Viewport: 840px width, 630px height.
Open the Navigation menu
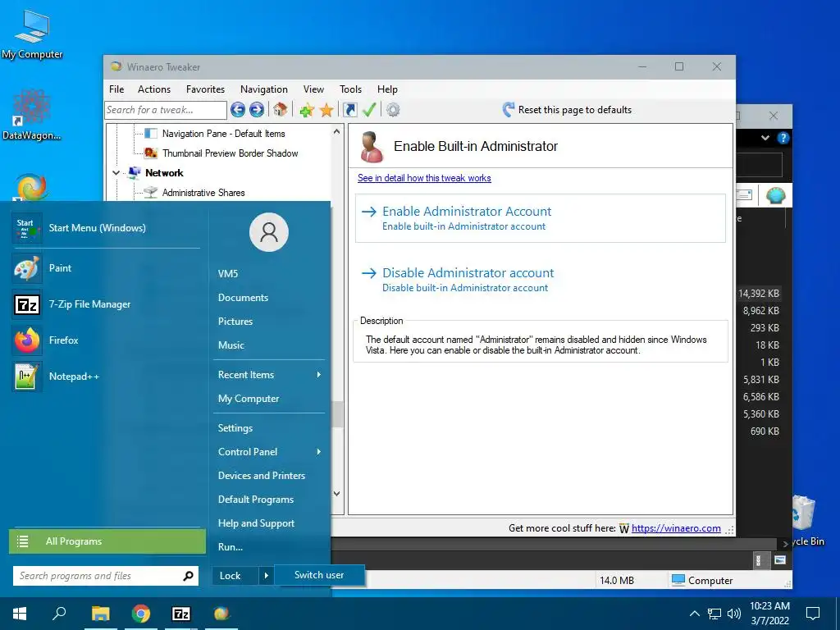(263, 89)
